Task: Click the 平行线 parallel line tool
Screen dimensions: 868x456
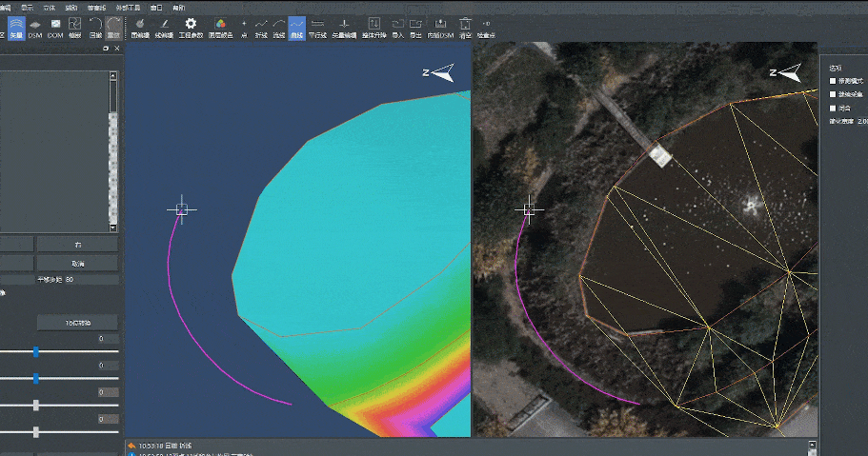Action: tap(318, 26)
